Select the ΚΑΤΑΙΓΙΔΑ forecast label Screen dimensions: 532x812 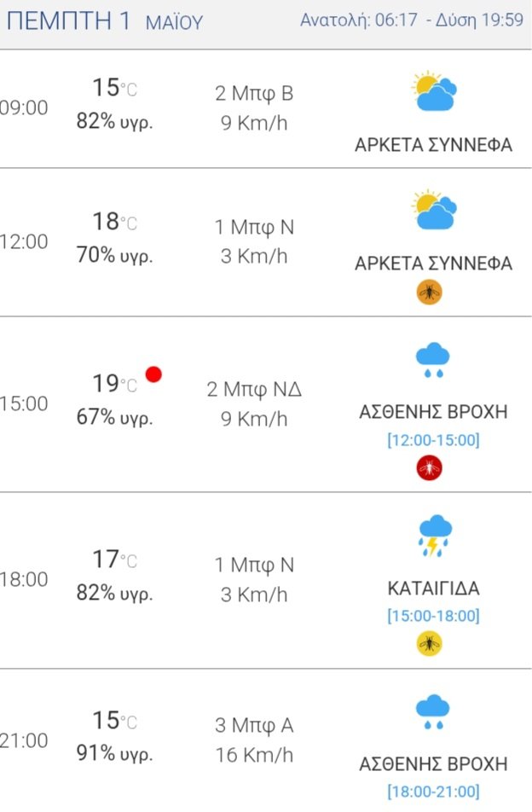pyautogui.click(x=434, y=589)
